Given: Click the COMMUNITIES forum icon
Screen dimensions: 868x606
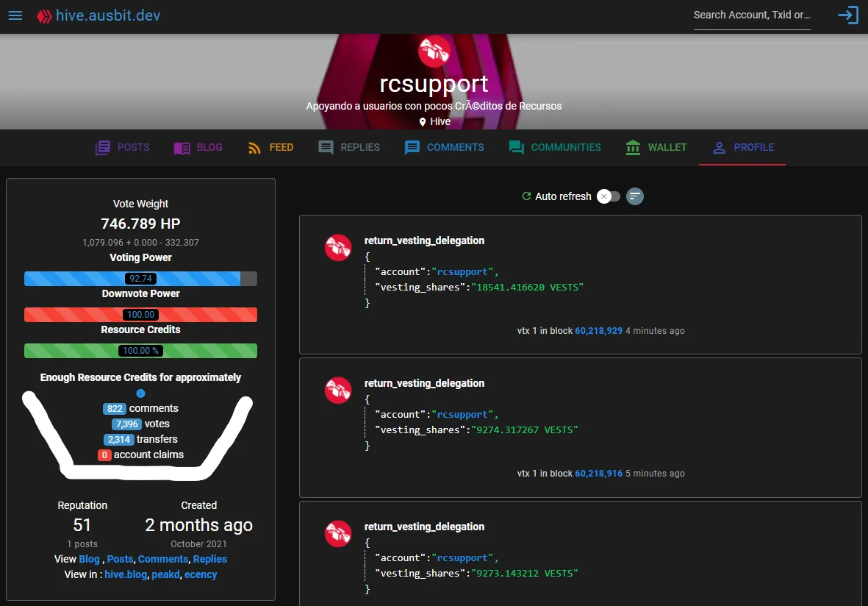Looking at the screenshot, I should point(517,147).
